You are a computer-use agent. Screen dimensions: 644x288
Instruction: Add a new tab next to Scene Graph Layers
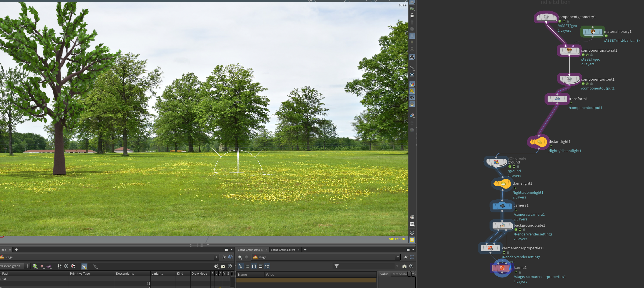(x=305, y=250)
